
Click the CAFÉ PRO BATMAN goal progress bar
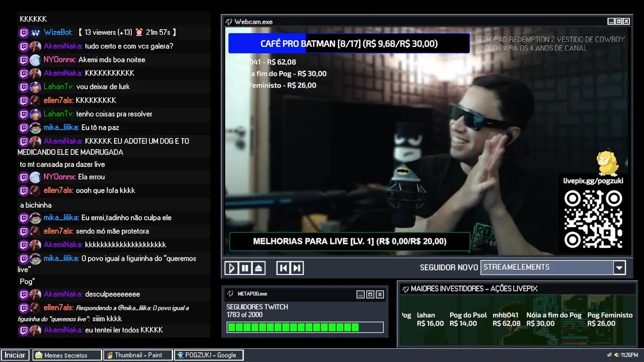coord(349,44)
